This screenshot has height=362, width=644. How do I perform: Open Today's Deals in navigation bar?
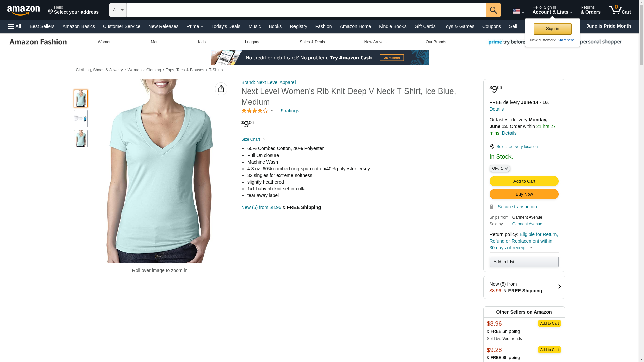click(x=226, y=26)
